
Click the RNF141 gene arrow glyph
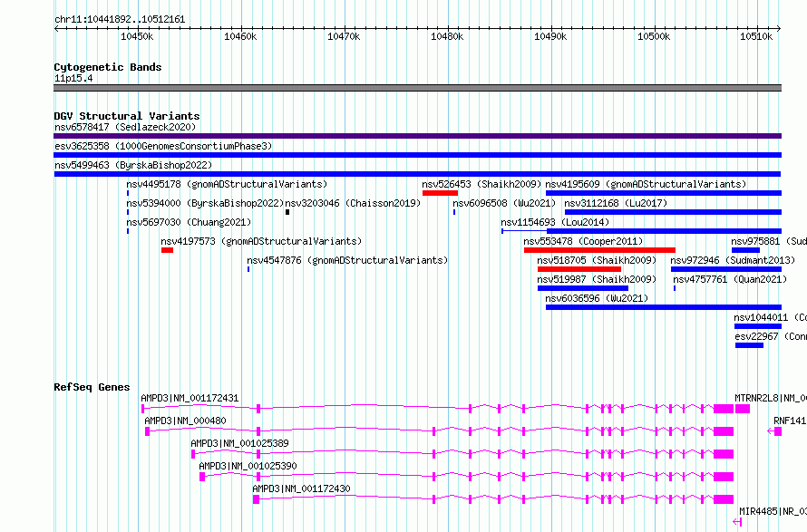pos(774,431)
